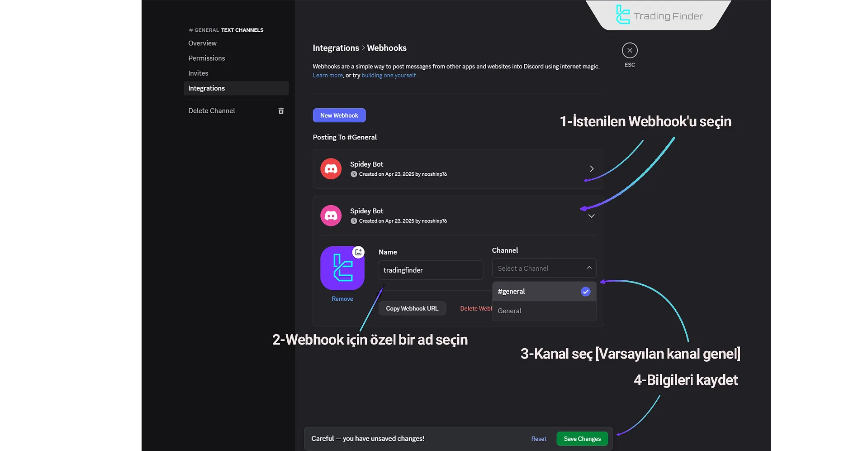This screenshot has width=868, height=451.
Task: Click the first Spidey Bot red avatar
Action: (x=331, y=169)
